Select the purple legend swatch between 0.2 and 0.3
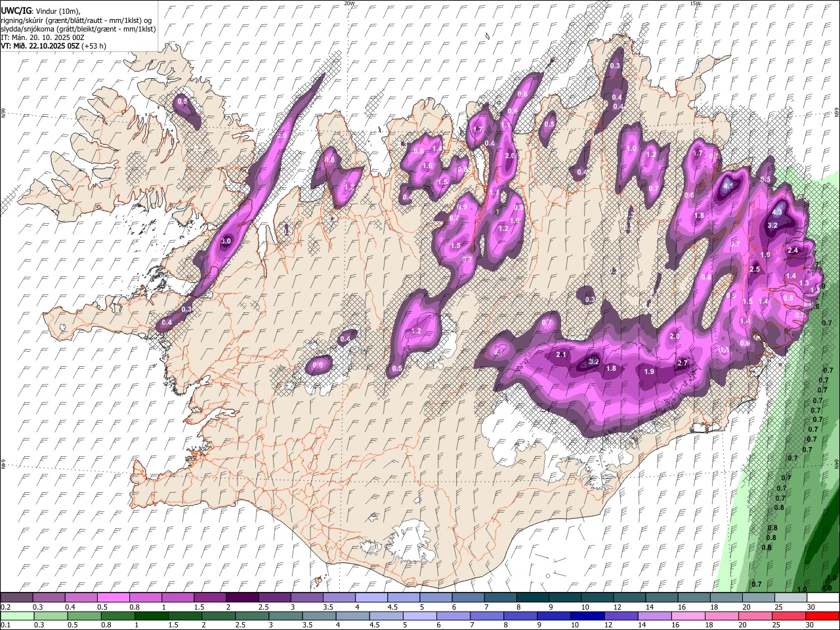 click(16, 597)
